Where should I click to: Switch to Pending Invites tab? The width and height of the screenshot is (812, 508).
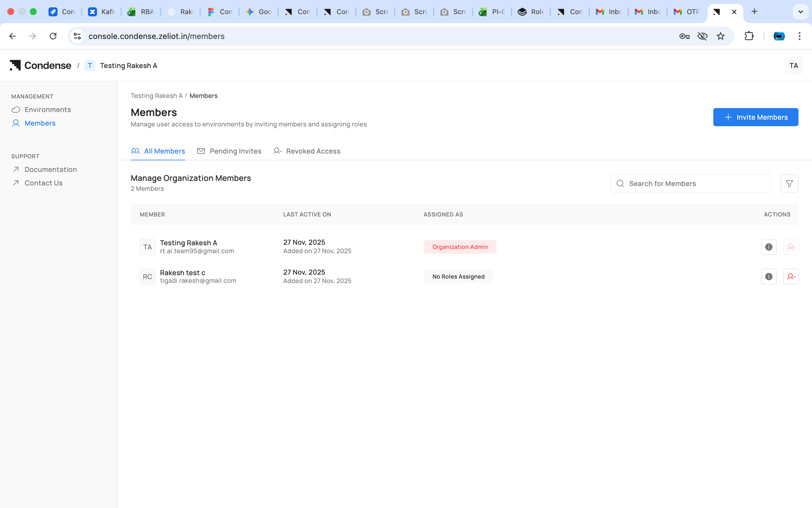tap(229, 151)
